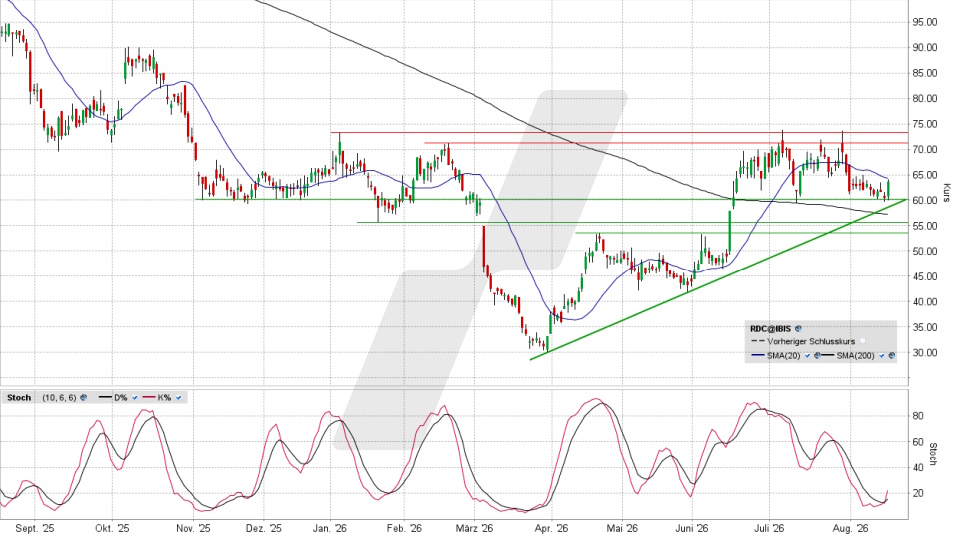Toggle the SMA(20) line checkbox
Image resolution: width=960 pixels, height=540 pixels.
point(807,355)
